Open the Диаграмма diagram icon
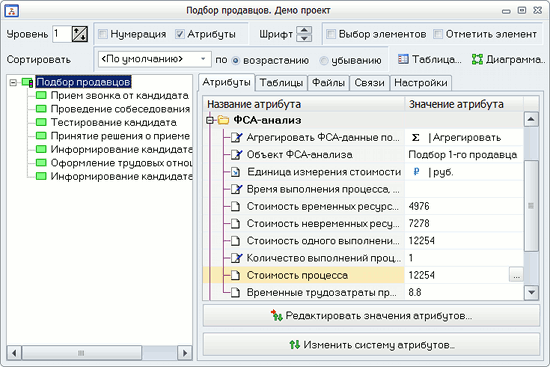The height and width of the screenshot is (367, 550). [477, 59]
